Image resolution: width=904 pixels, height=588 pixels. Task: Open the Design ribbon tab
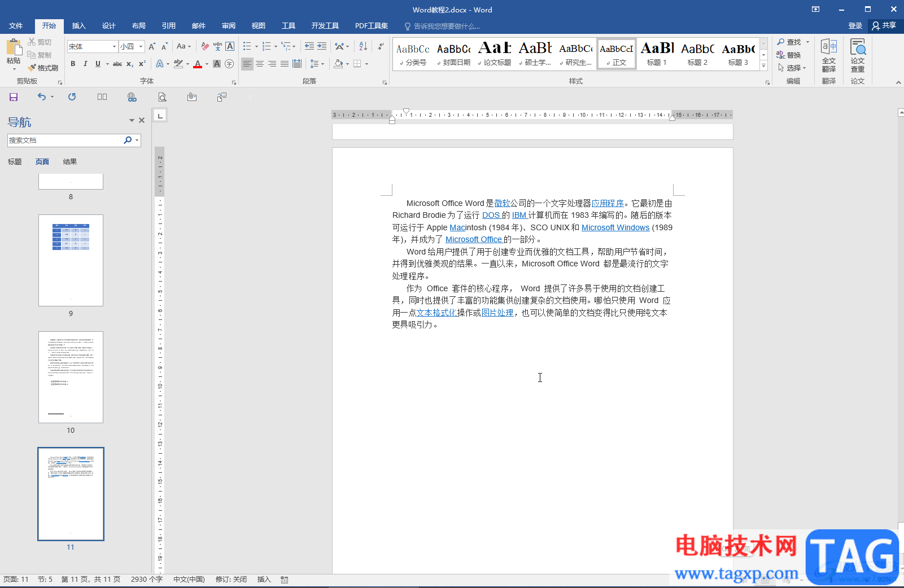[x=109, y=26]
